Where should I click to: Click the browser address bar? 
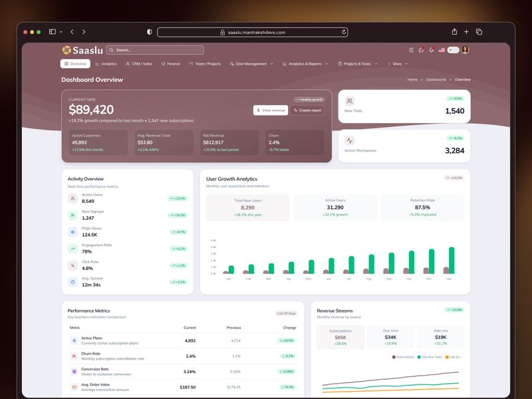click(253, 32)
